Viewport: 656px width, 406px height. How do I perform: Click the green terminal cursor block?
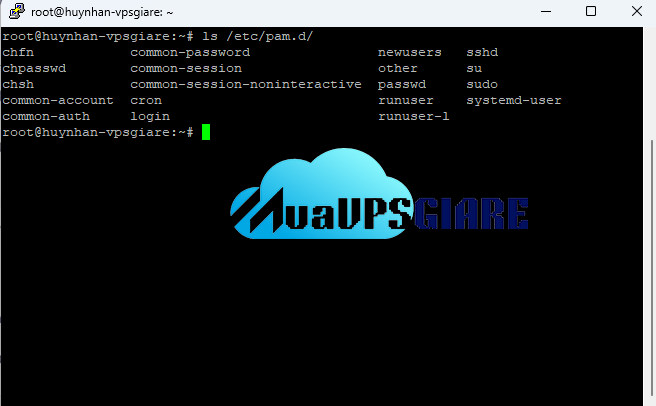205,132
